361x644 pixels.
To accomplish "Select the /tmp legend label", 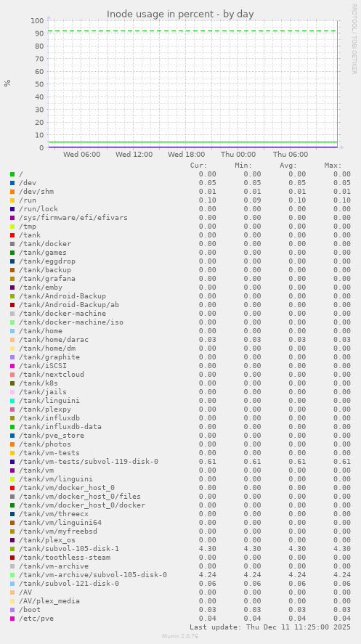I will pos(28,227).
